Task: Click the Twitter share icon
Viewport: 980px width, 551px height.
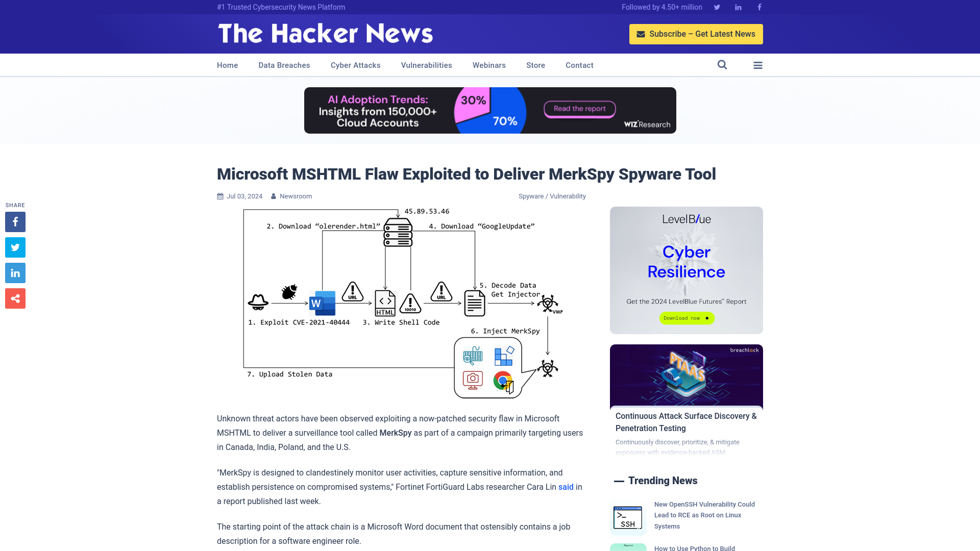Action: tap(15, 247)
